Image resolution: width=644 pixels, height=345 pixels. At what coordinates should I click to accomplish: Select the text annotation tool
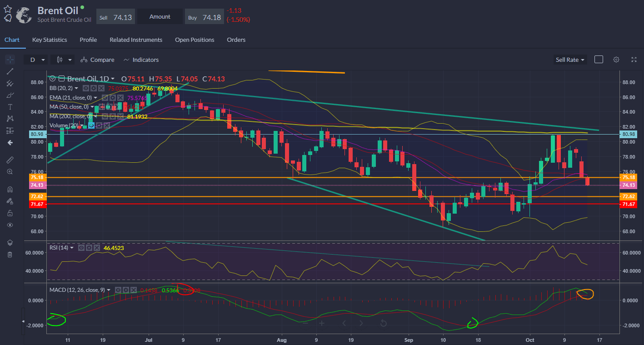[10, 107]
